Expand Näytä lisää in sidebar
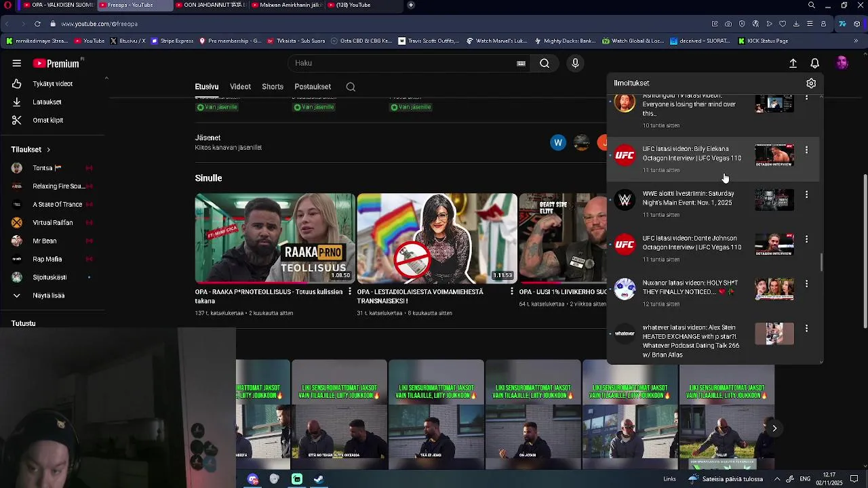Viewport: 868px width, 488px height. point(49,296)
